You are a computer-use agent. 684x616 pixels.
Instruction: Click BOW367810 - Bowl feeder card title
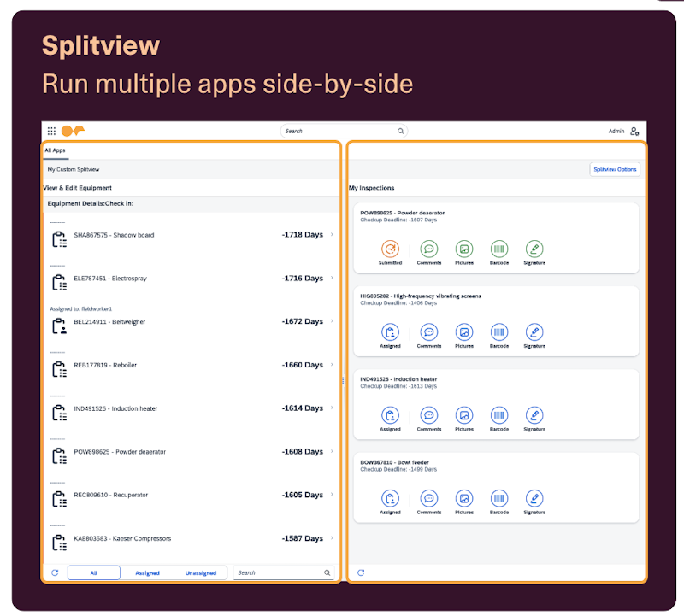pos(394,462)
